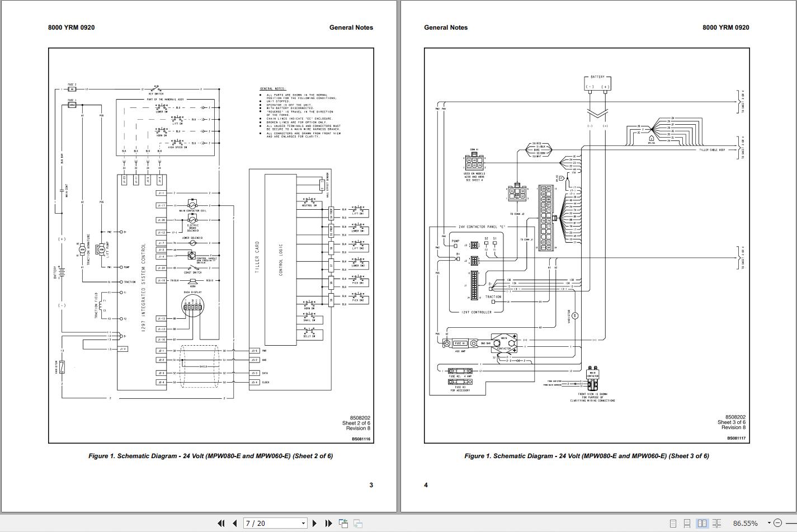Click the General Notes header on left page
Image resolution: width=797 pixels, height=532 pixels.
(x=351, y=27)
